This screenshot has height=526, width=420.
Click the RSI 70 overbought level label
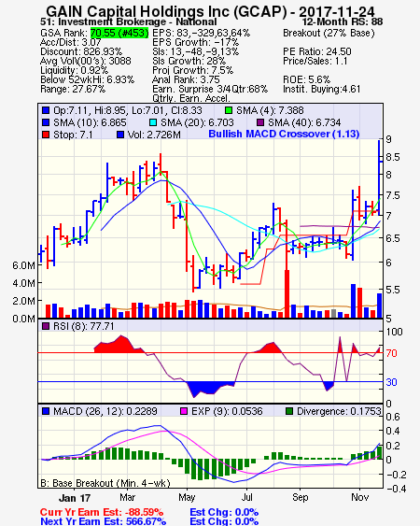[x=391, y=353]
